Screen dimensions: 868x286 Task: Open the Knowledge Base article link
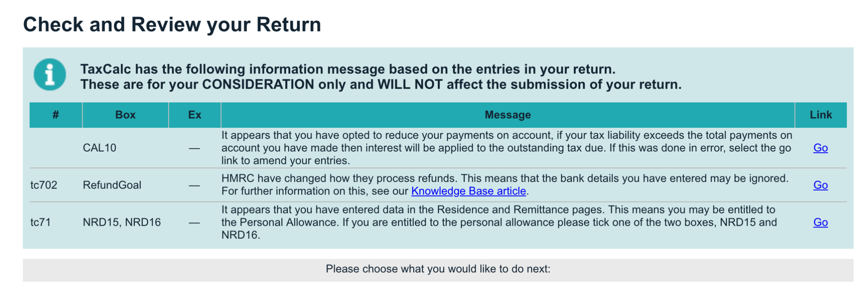coord(468,191)
